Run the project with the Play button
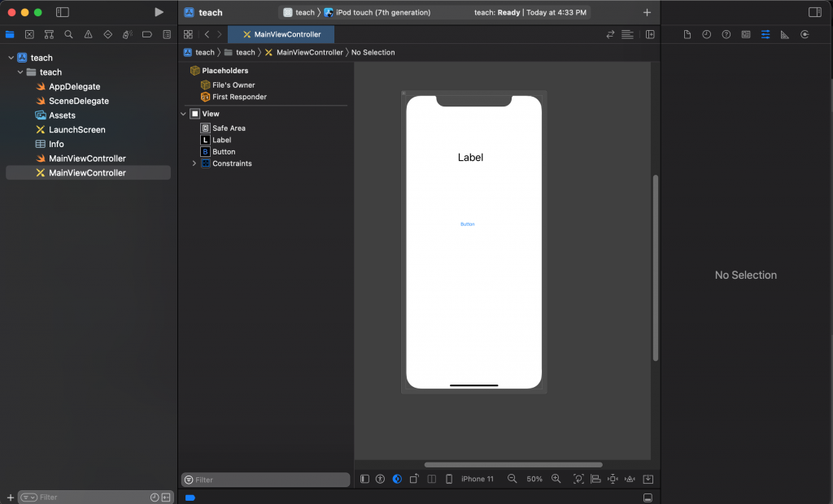This screenshot has width=833, height=504. (159, 12)
